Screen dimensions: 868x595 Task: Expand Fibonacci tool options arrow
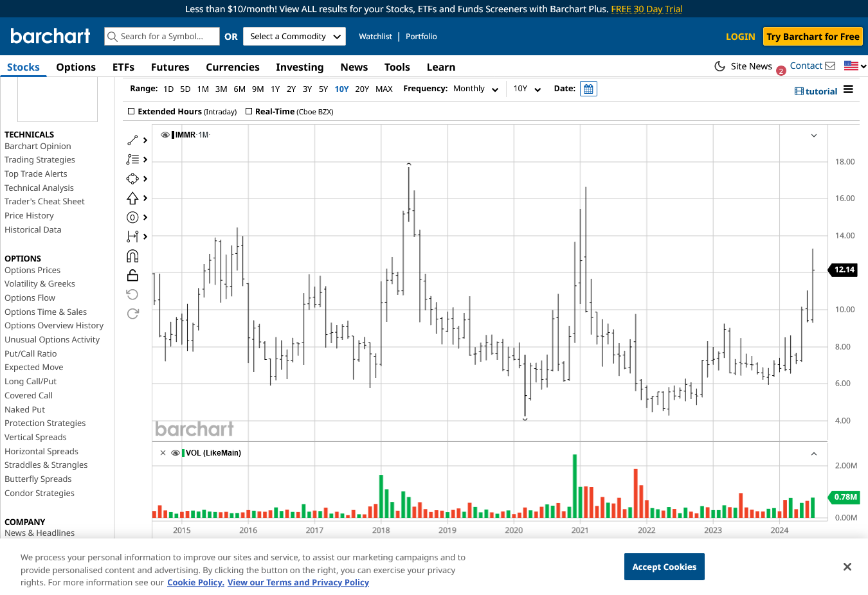coord(145,159)
